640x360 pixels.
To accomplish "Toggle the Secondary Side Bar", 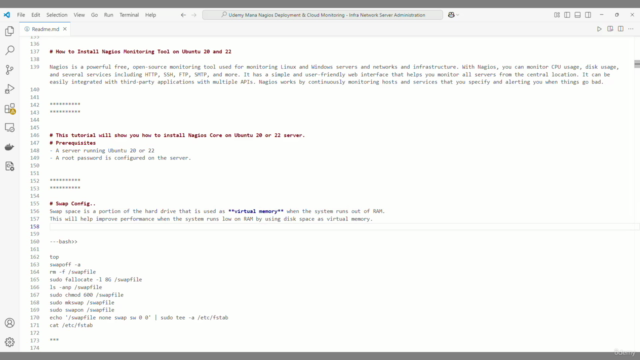I will [x=588, y=15].
